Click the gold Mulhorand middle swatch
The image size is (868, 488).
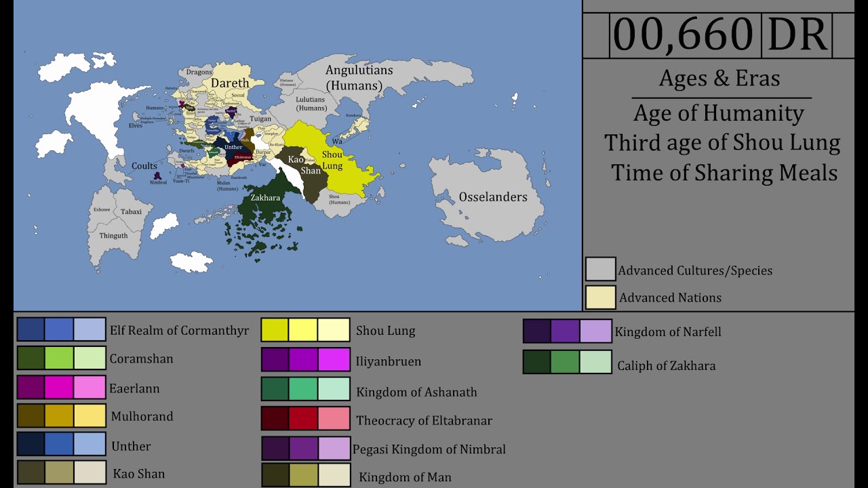(60, 415)
